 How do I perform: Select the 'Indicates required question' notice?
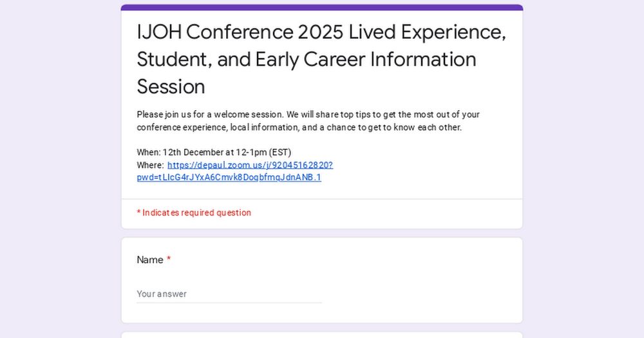click(x=194, y=212)
